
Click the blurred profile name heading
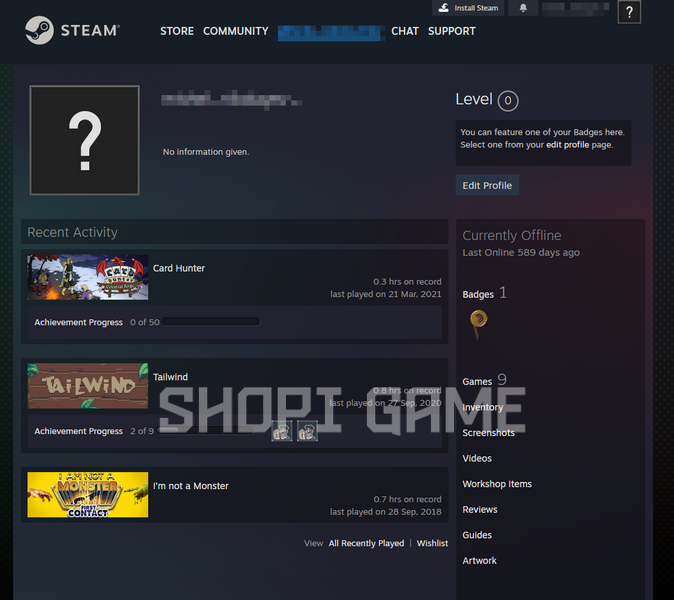(231, 100)
